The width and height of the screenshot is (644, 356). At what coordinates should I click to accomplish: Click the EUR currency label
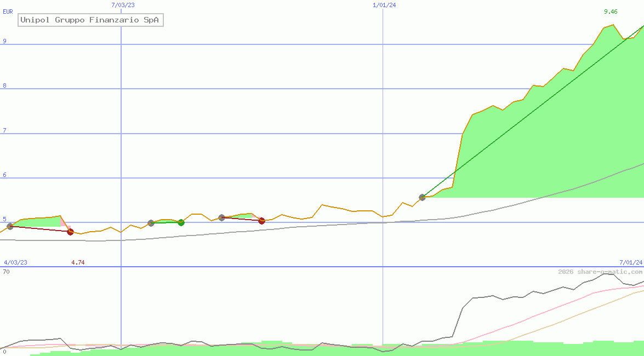[x=8, y=11]
